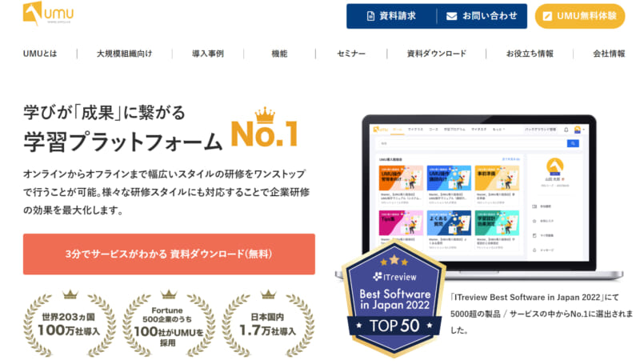
Task: Open 資料ダウンロード in the navigation bar
Action: [x=436, y=54]
